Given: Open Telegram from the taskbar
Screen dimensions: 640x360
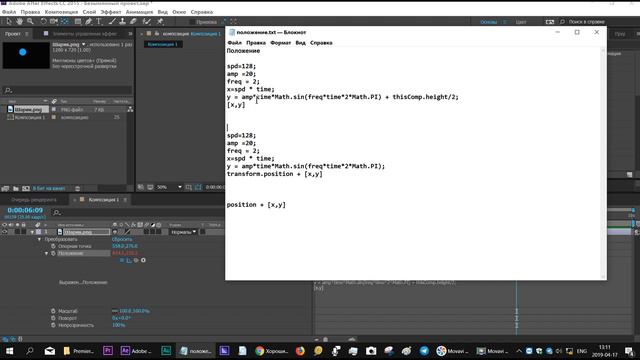Looking at the screenshot, I should [424, 351].
